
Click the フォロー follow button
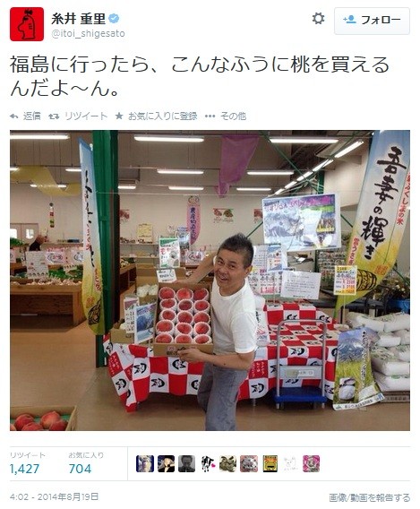372,21
